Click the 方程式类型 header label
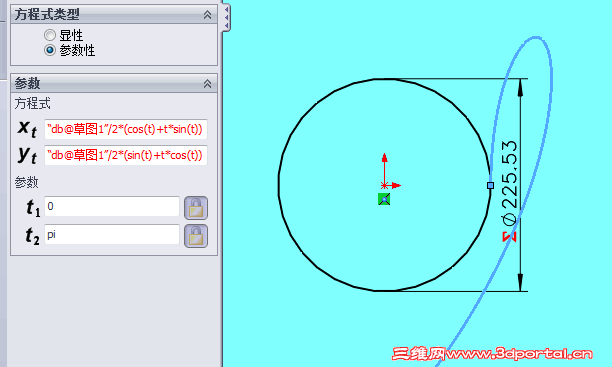Screen dimensions: 612x367 tap(47, 14)
